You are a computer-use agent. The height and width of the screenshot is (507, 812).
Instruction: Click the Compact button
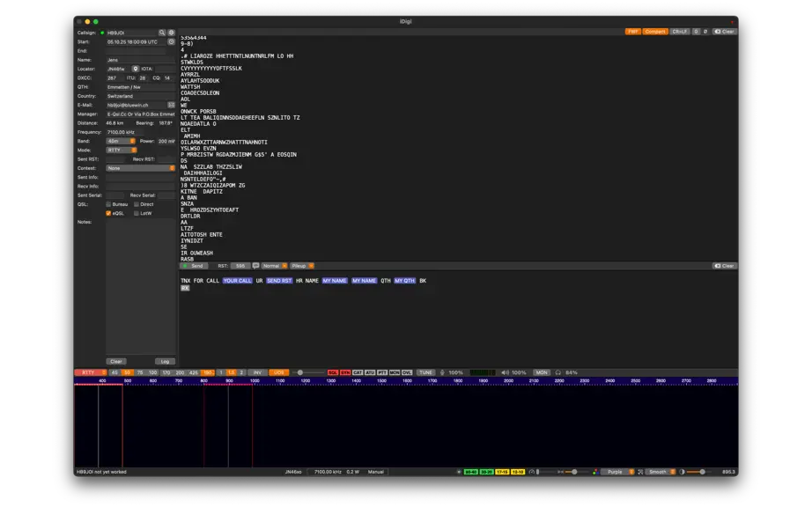click(x=655, y=32)
